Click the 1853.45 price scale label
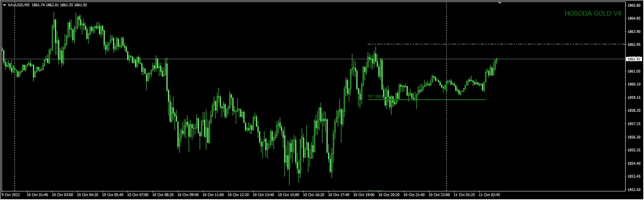 [x=634, y=177]
